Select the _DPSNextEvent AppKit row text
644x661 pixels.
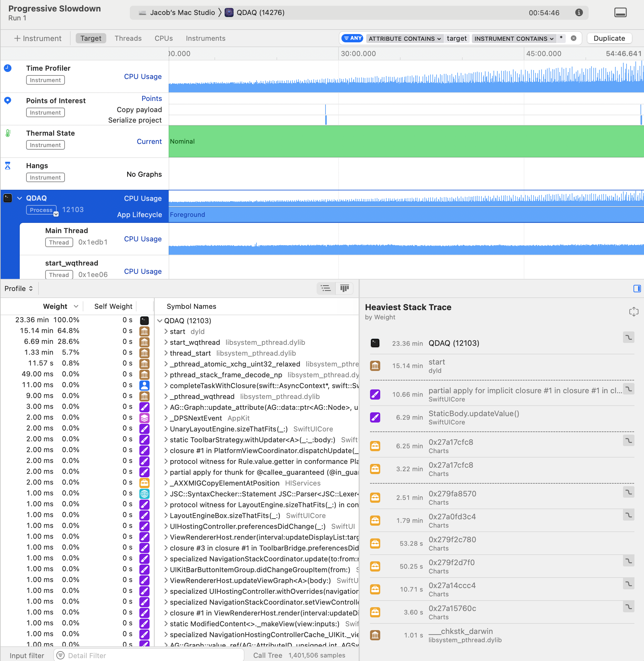(210, 418)
